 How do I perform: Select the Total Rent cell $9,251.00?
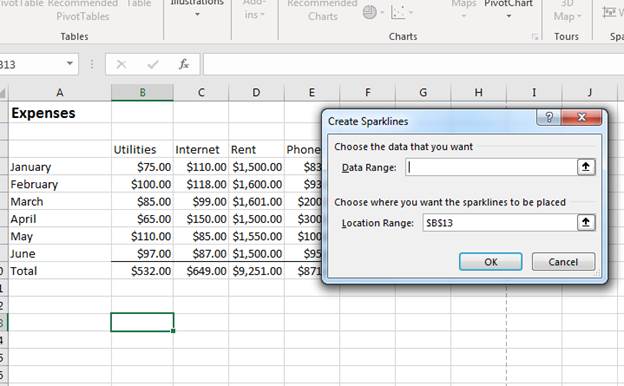(256, 271)
